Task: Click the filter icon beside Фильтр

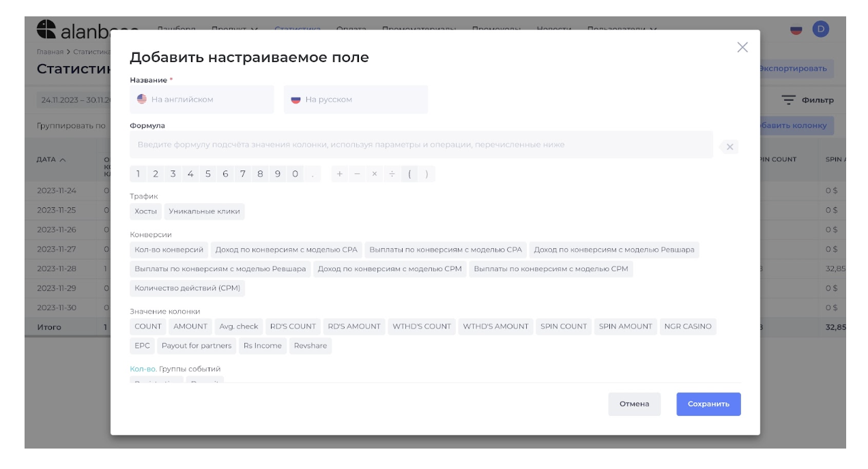Action: click(x=789, y=100)
